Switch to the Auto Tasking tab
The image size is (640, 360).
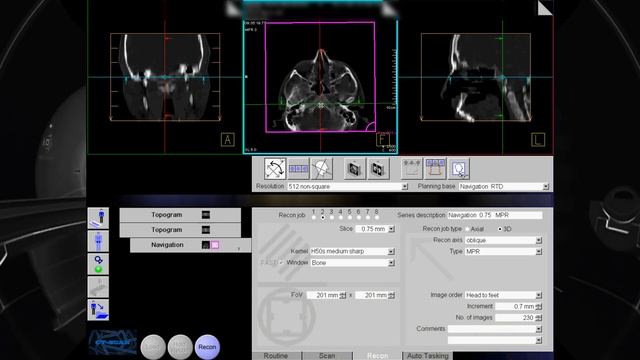pyautogui.click(x=428, y=356)
